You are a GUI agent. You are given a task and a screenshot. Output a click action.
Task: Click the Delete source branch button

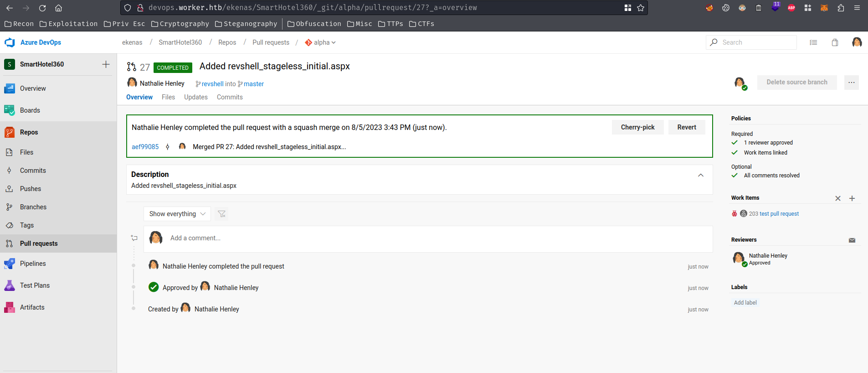click(797, 83)
